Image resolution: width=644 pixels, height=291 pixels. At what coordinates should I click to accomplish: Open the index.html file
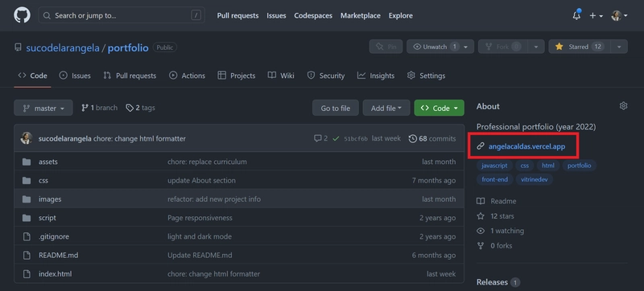(x=55, y=274)
